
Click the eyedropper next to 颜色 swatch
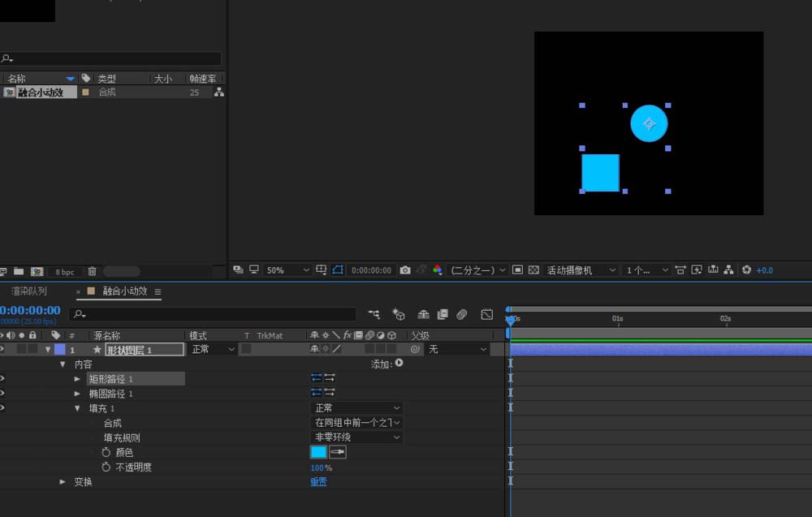coord(337,452)
